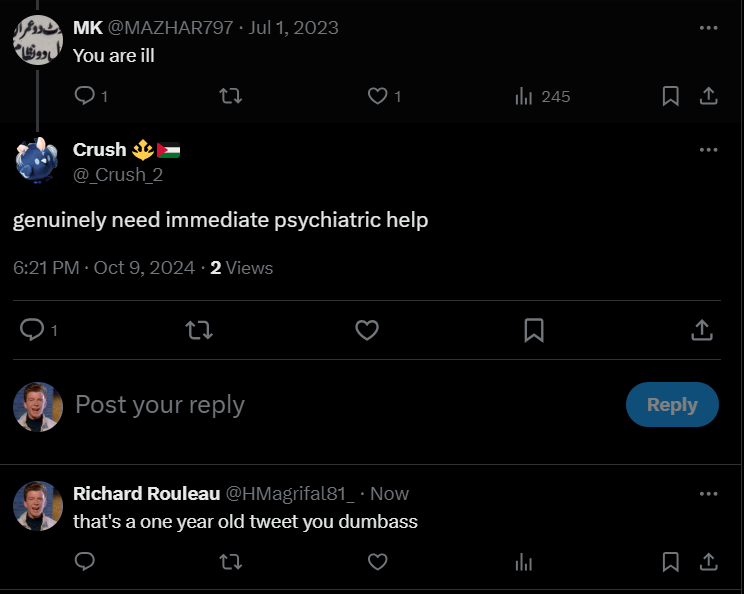Screen dimensions: 744x594
Task: Like Richard Rouleau's reply
Action: [x=378, y=562]
